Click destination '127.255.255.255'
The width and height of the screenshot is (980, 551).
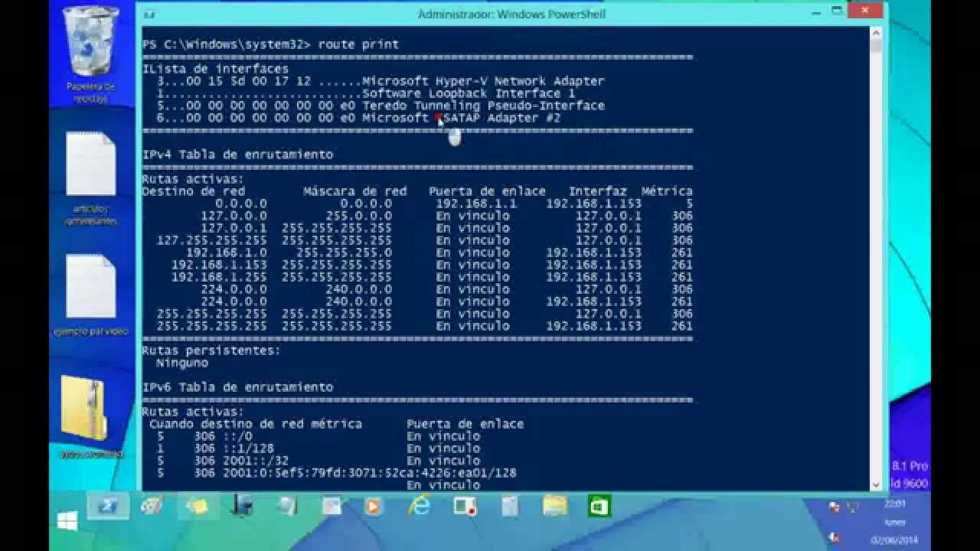pos(212,240)
